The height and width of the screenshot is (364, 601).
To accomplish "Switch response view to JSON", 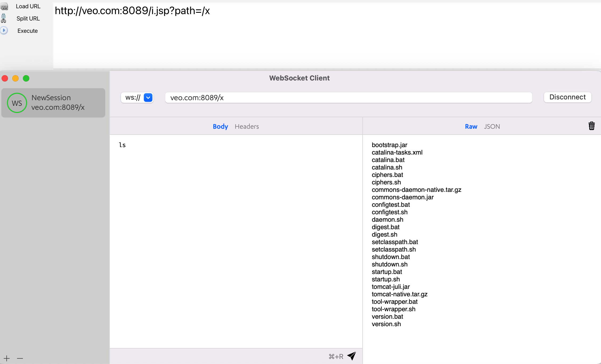I will pyautogui.click(x=492, y=126).
